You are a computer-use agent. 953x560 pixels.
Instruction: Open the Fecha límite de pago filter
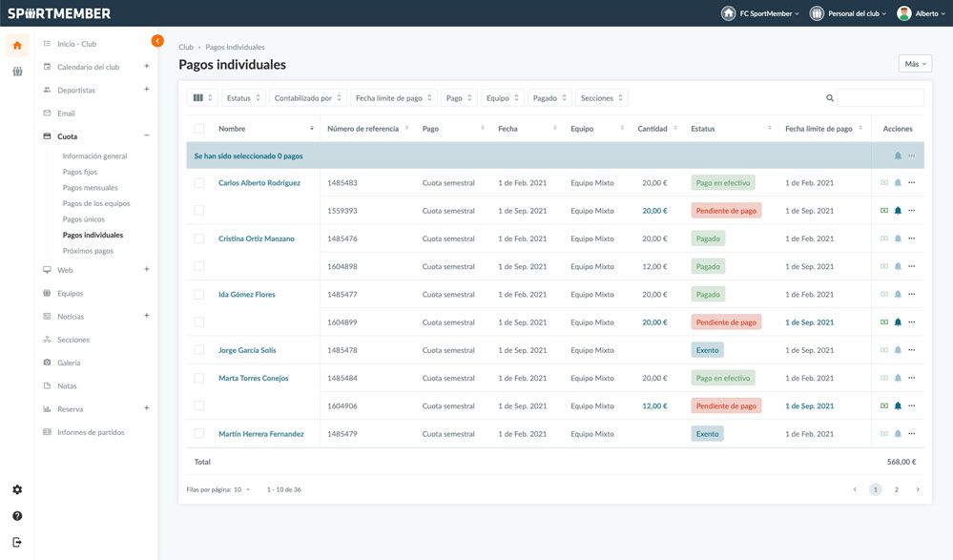click(394, 98)
